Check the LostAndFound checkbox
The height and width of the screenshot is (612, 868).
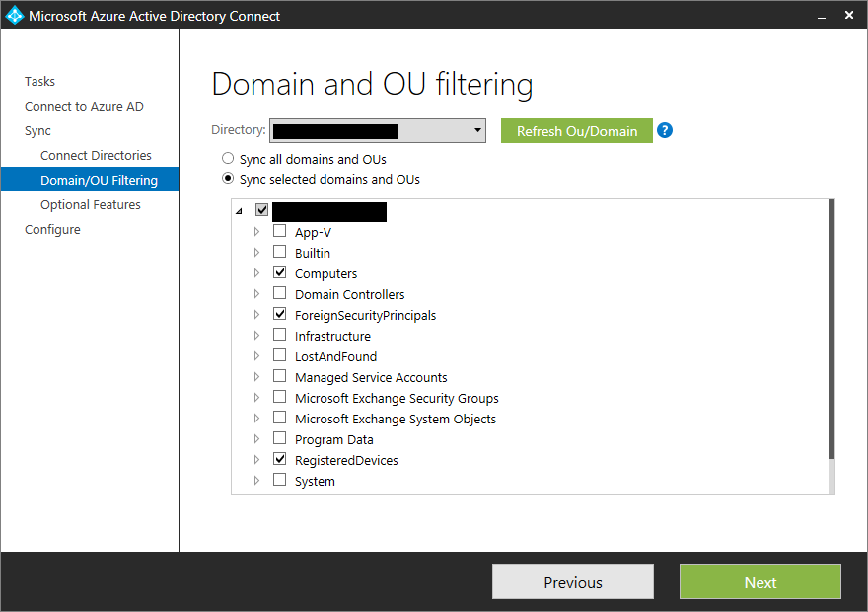click(279, 355)
